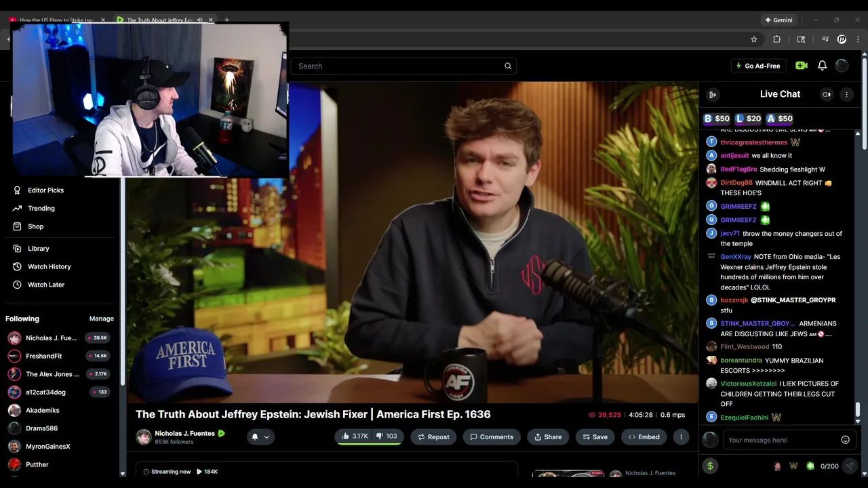The image size is (868, 488).
Task: Click the Manage following link
Action: tap(102, 319)
